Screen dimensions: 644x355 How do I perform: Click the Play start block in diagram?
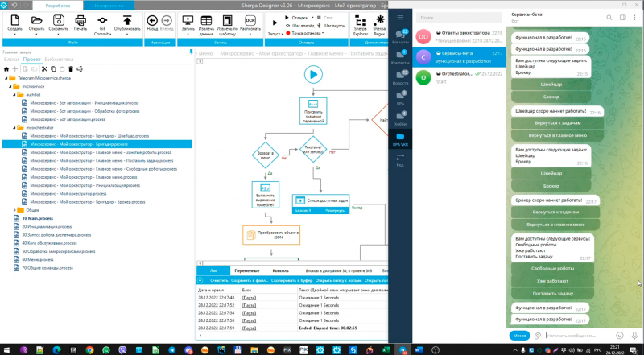pyautogui.click(x=313, y=75)
